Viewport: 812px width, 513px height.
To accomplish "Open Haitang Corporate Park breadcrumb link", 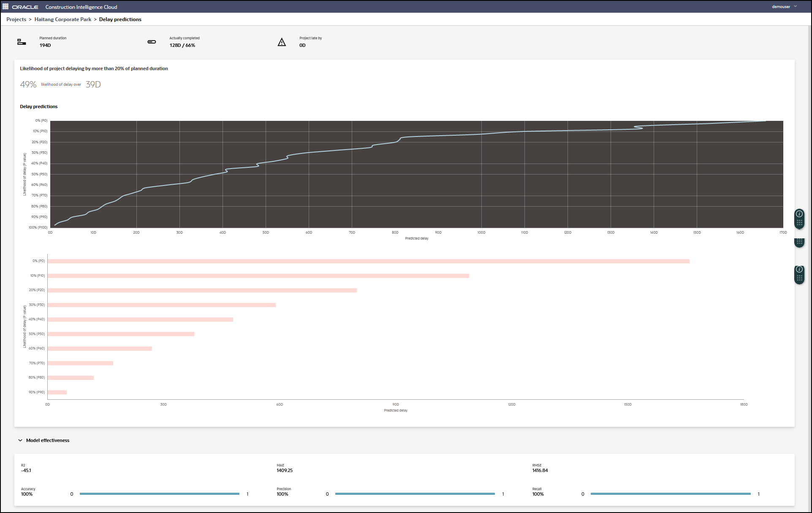I will pos(62,19).
